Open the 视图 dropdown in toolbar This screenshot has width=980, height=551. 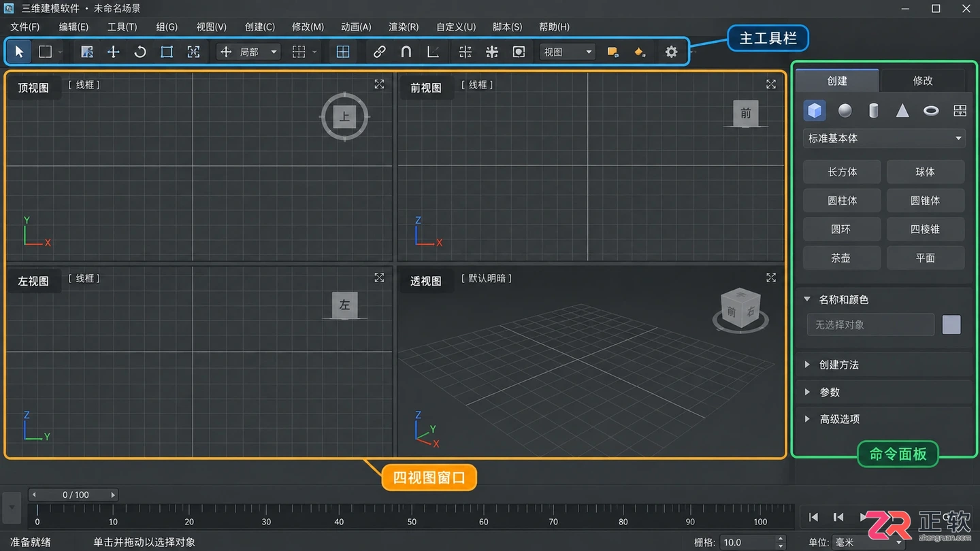tap(568, 52)
